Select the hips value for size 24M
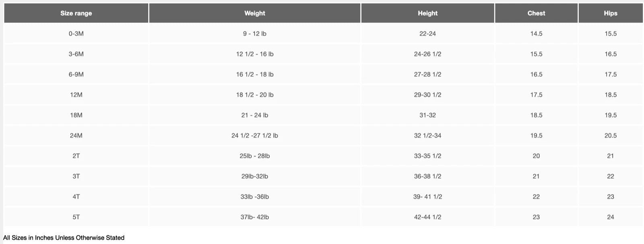Image resolution: width=644 pixels, height=244 pixels. [610, 136]
